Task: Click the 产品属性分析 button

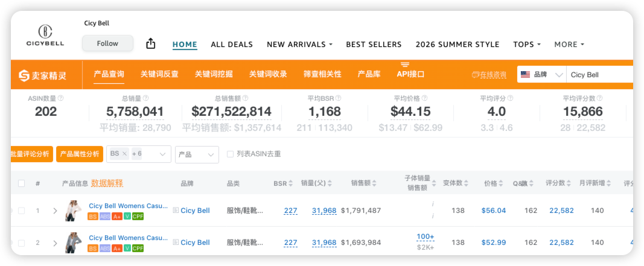Action: tap(80, 154)
